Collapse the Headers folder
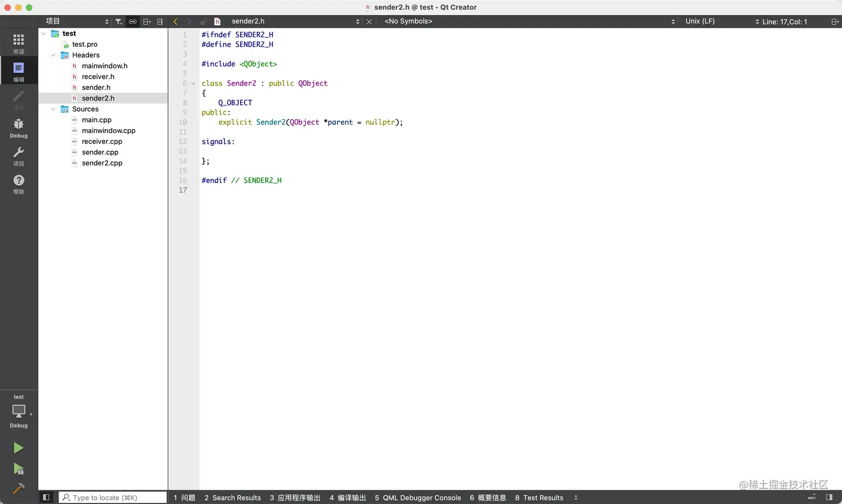Viewport: 842px width, 504px height. point(53,55)
